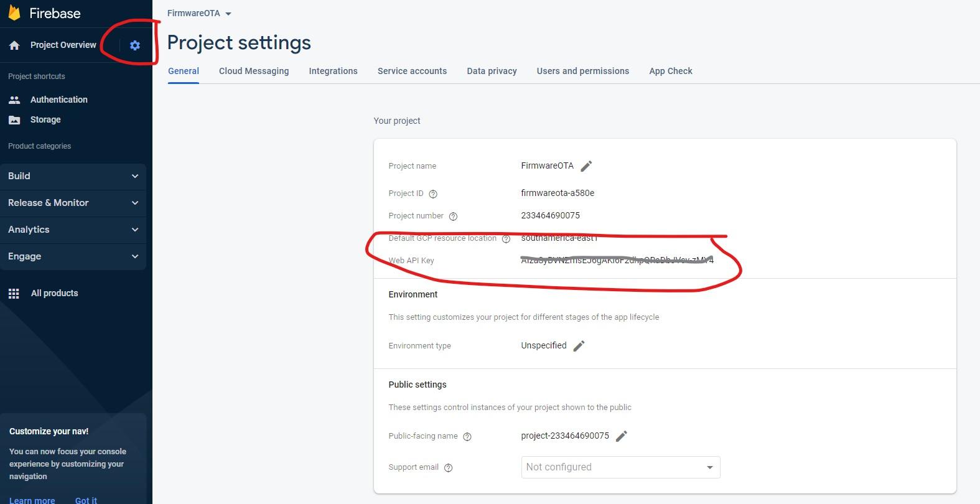The image size is (980, 504).
Task: Dismiss nav tip with Got it
Action: (86, 500)
